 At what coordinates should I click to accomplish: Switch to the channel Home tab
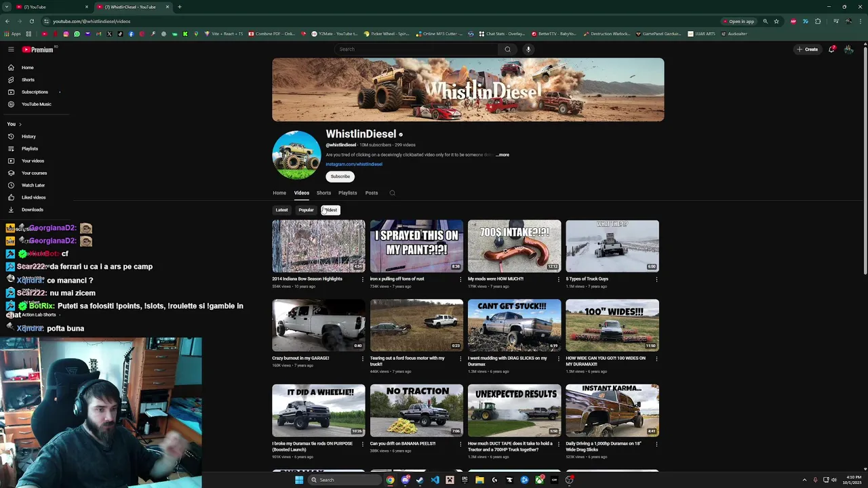pos(279,193)
